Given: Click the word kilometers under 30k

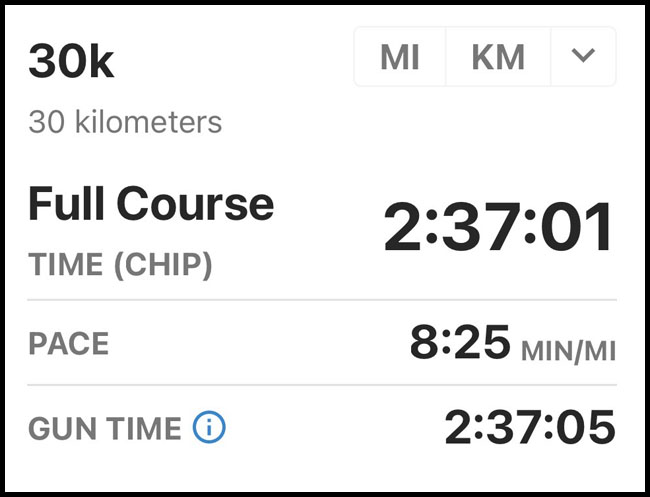Looking at the screenshot, I should coord(148,122).
